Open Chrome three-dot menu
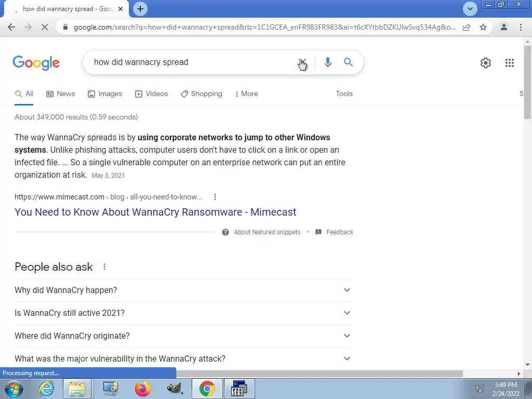 (521, 27)
